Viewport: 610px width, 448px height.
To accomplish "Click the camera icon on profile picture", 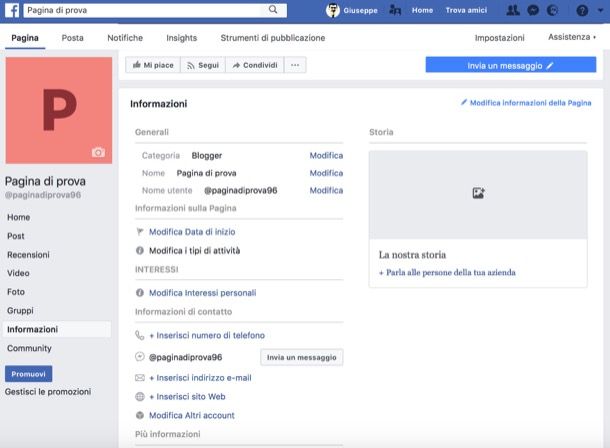I will click(98, 152).
